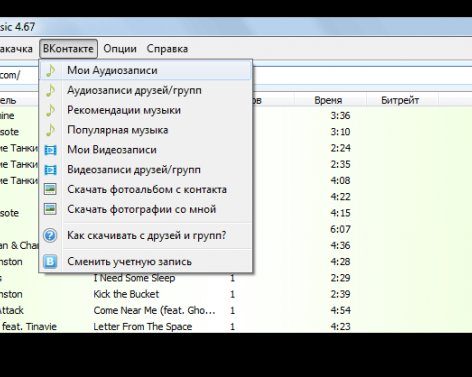The image size is (472, 377).
Task: Click the 2:24 duration cell
Action: [x=340, y=148]
